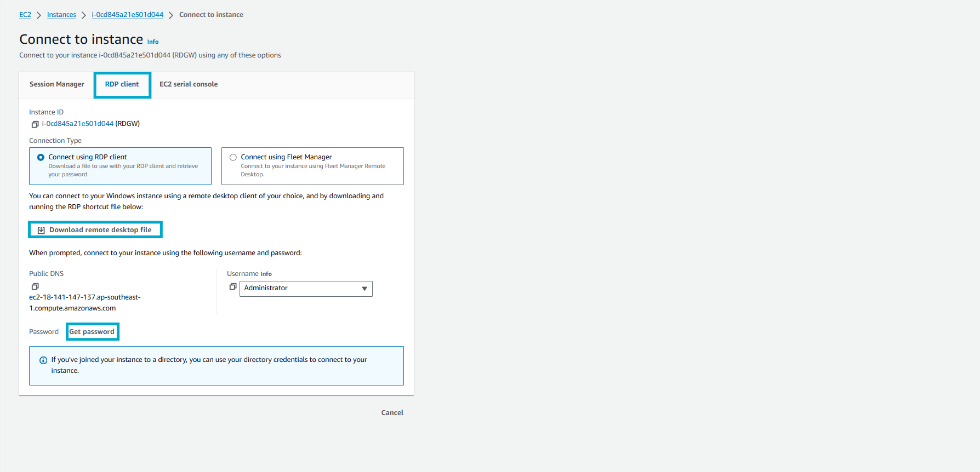Choose Connect using Fleet Manager option

click(233, 157)
